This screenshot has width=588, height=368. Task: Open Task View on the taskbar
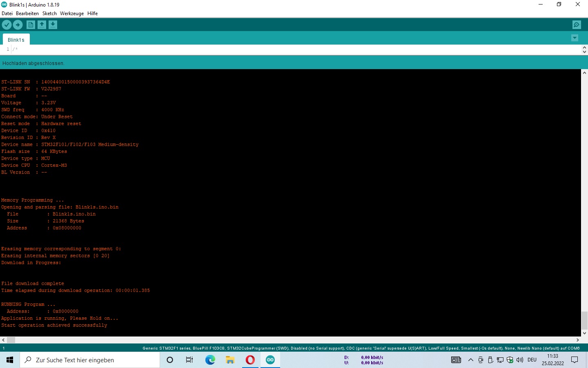pyautogui.click(x=189, y=360)
